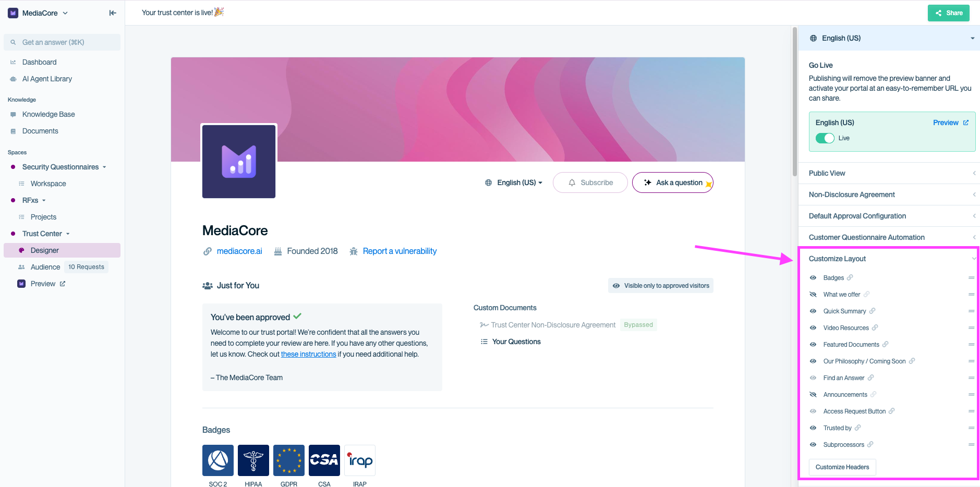Click the Customize Headers button
The image size is (980, 487).
pos(842,467)
